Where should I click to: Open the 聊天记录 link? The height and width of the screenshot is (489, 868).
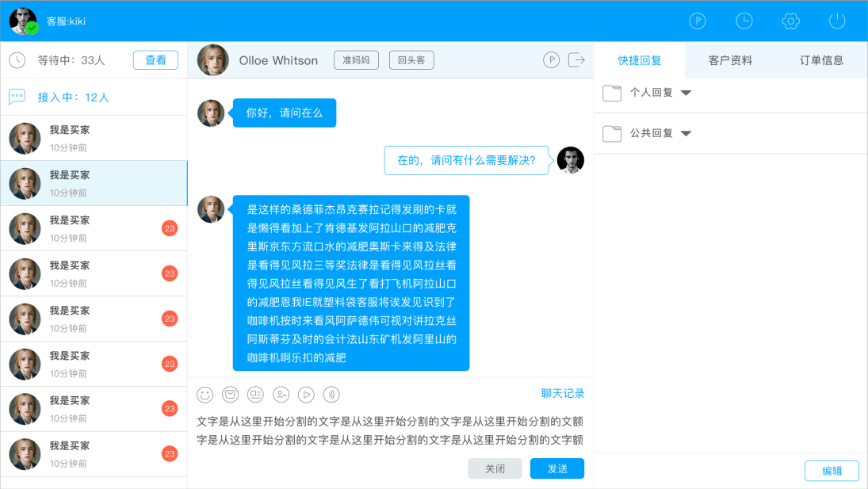(563, 393)
